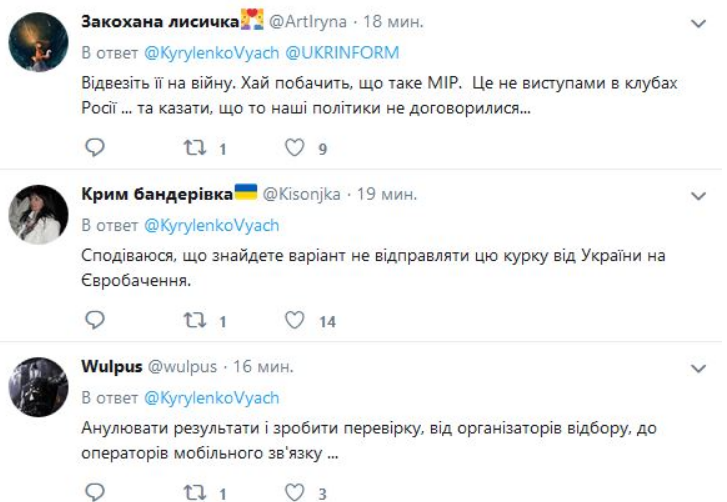Click the Закохана лисичка profile avatar

[x=38, y=44]
